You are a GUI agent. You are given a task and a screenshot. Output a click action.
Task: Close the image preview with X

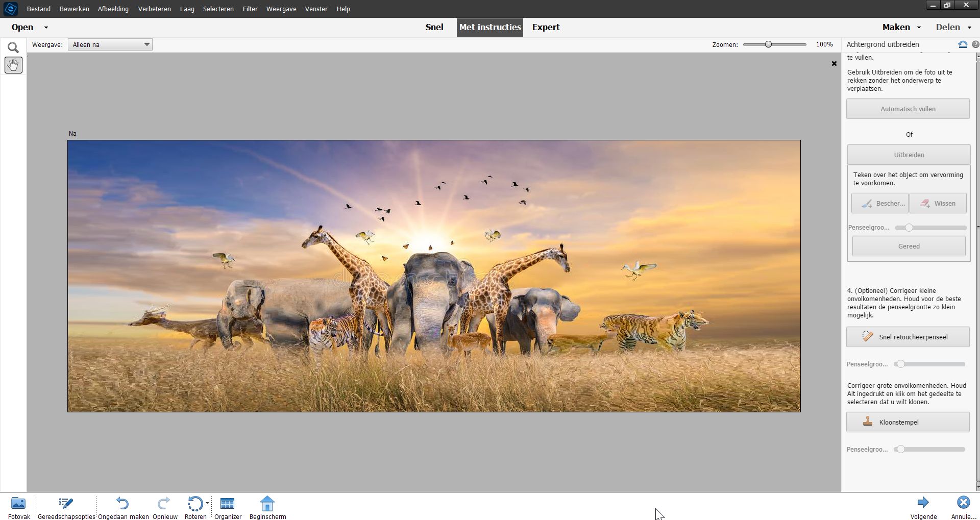click(x=834, y=64)
